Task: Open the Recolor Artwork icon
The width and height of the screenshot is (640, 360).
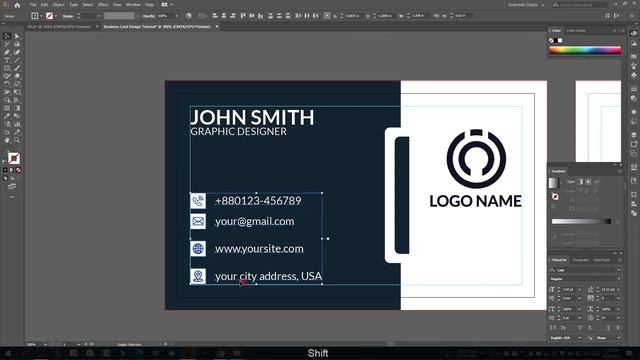Action: tap(189, 16)
